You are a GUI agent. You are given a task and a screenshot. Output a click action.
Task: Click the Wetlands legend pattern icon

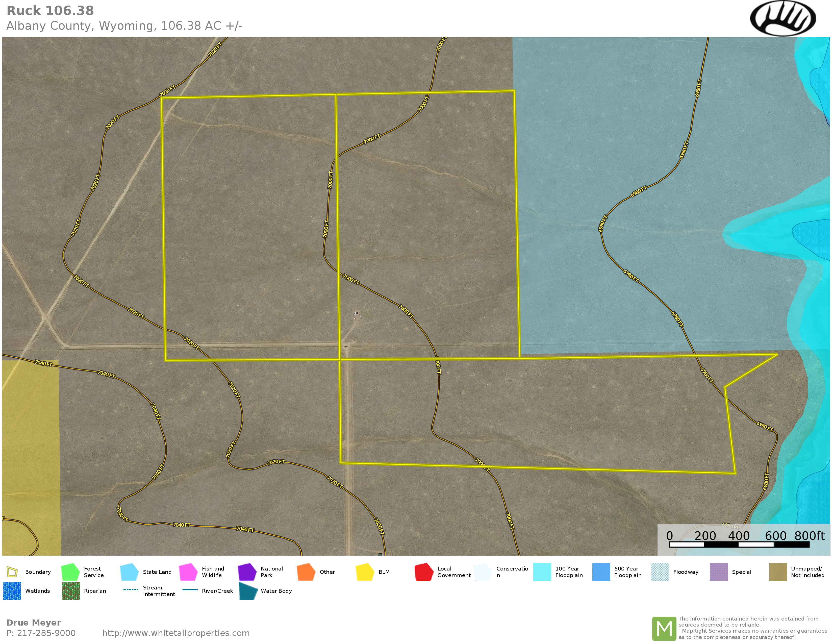coord(12,591)
